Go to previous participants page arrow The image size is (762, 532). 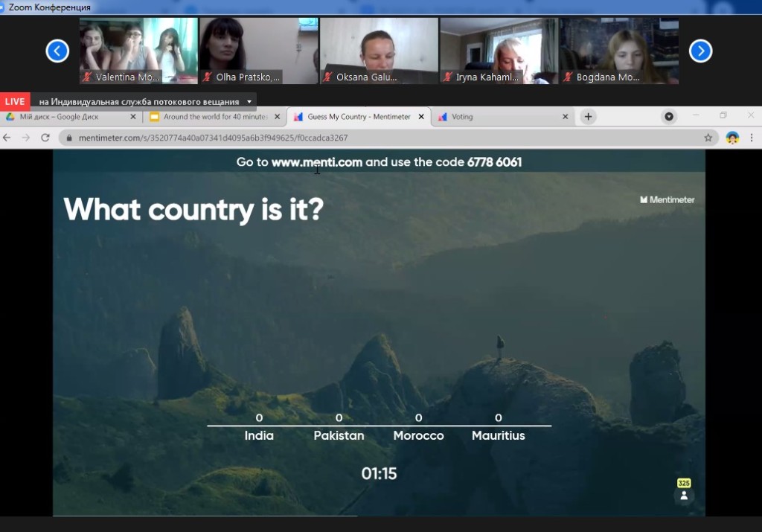coord(57,51)
